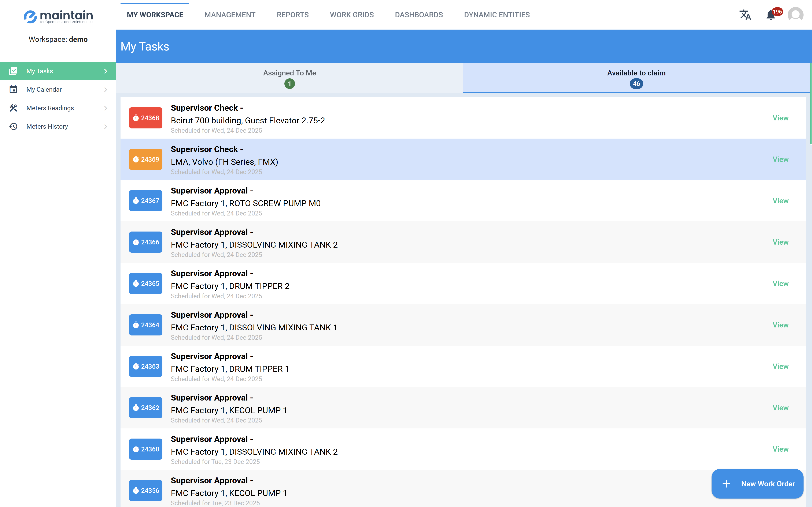
Task: Expand Meters History chevron arrow
Action: pyautogui.click(x=106, y=126)
